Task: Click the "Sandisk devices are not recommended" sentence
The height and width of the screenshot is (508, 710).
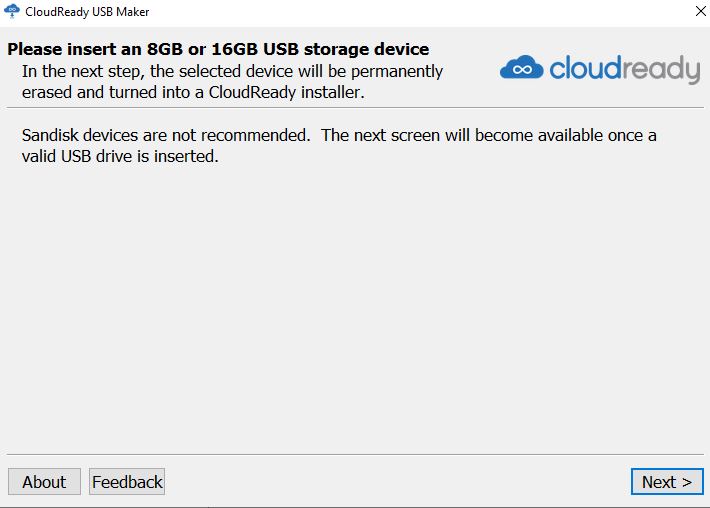Action: point(165,135)
